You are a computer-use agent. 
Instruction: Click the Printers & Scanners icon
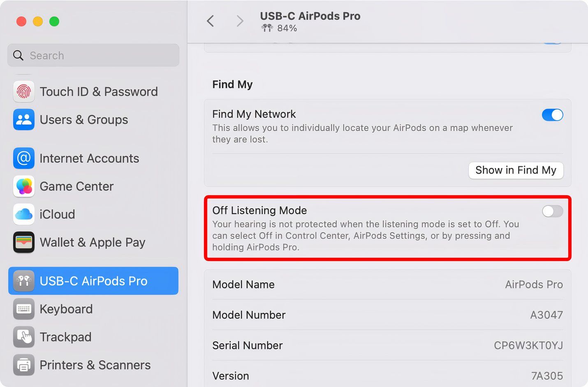tap(24, 365)
